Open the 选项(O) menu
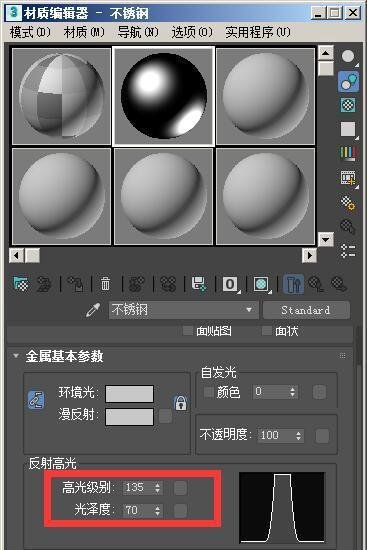Image resolution: width=367 pixels, height=550 pixels. click(x=192, y=33)
